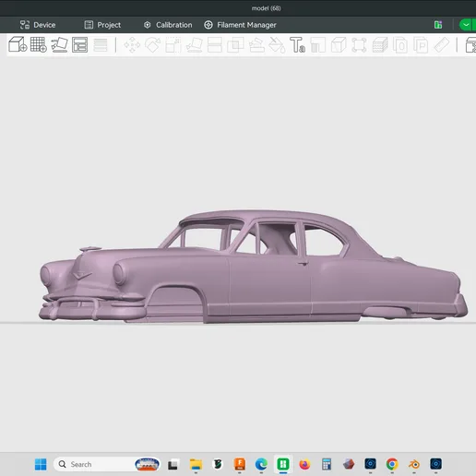Switch to the Device tab
This screenshot has height=476, width=476.
38,25
